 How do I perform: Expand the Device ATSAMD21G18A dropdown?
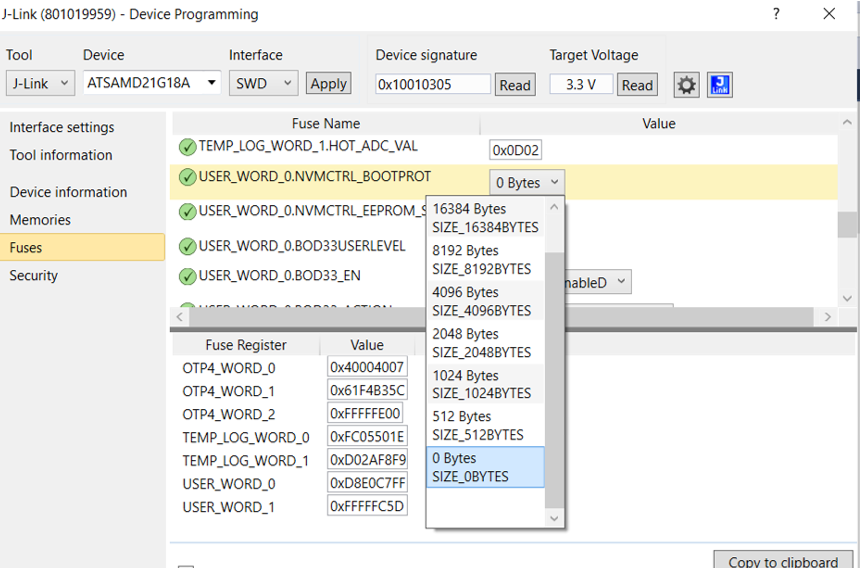coord(152,84)
